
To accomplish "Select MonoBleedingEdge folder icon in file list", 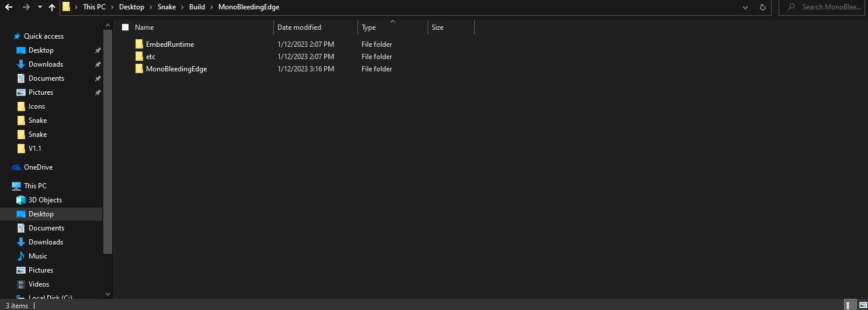I will pos(139,68).
